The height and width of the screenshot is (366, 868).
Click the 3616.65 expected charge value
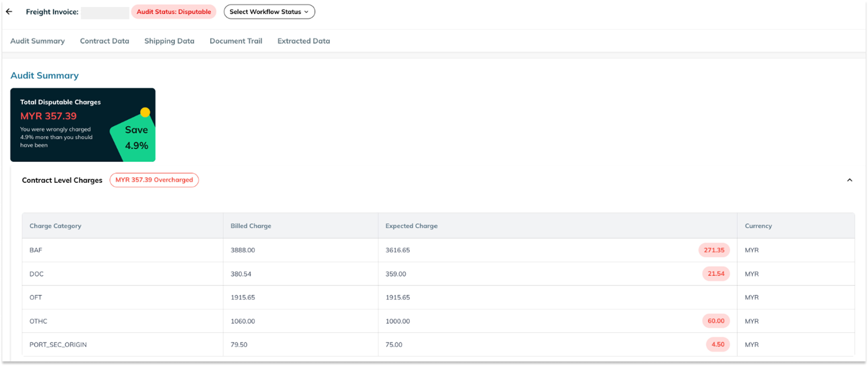tap(398, 250)
